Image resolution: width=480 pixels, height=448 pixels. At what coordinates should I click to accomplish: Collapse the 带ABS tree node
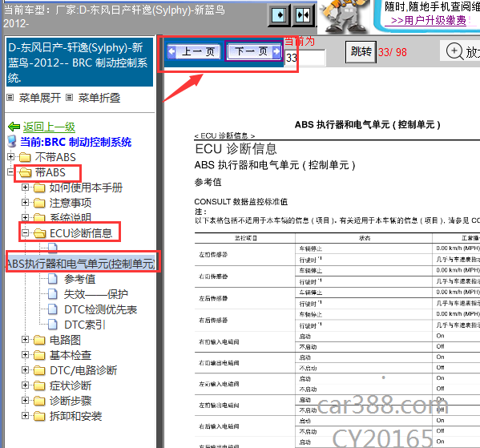click(10, 172)
